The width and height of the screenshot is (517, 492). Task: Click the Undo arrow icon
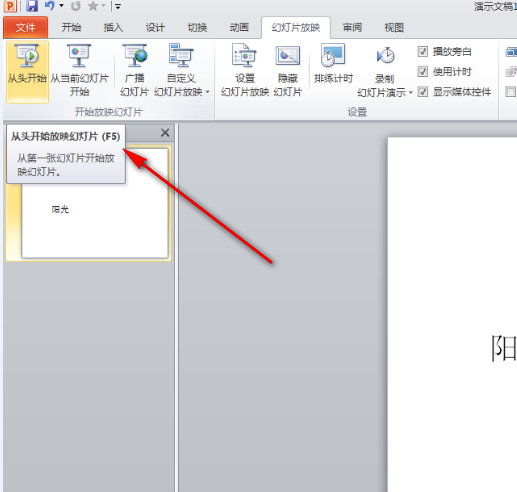pos(49,6)
